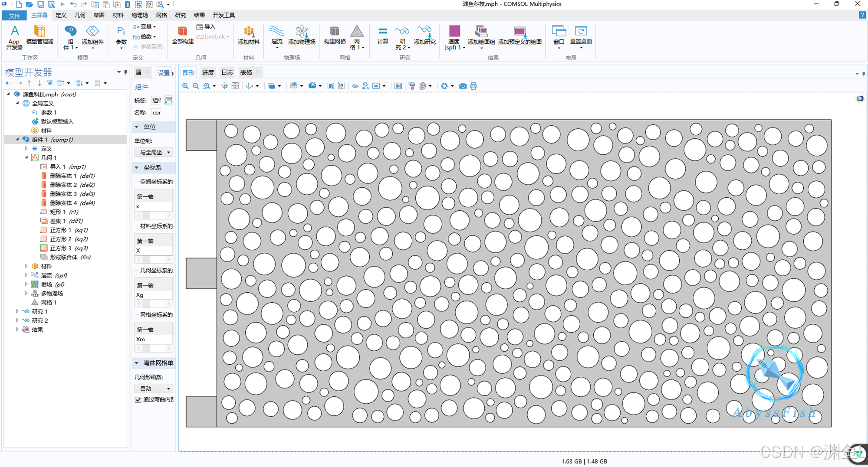This screenshot has width=868, height=467.
Task: Click the move up arrow in Model Builder
Action: [29, 83]
